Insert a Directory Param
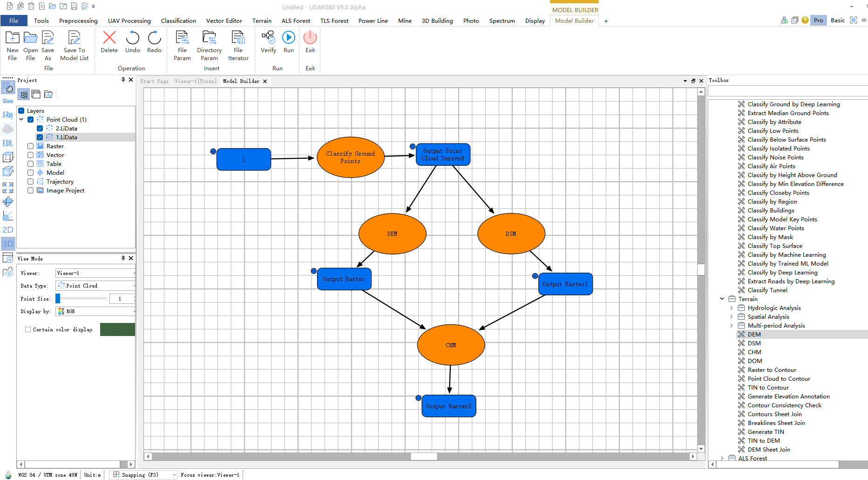Viewport: 868px width, 480px height. (209, 38)
